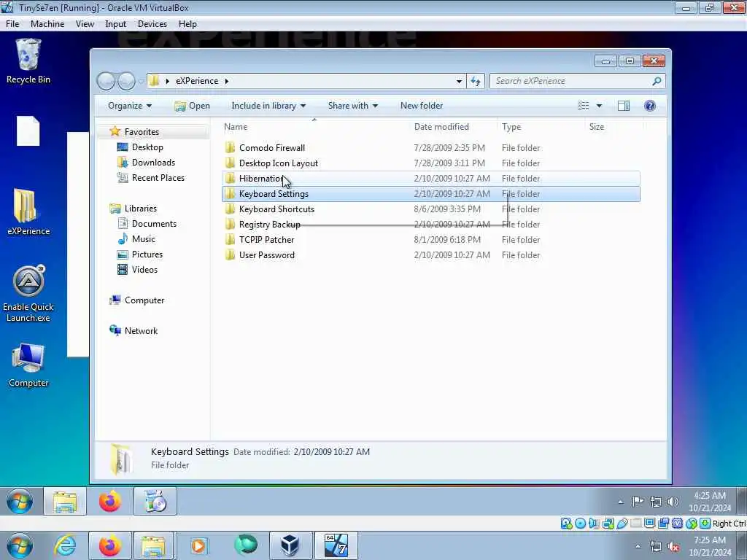
Task: Sort by the Date modified column header
Action: point(453,127)
